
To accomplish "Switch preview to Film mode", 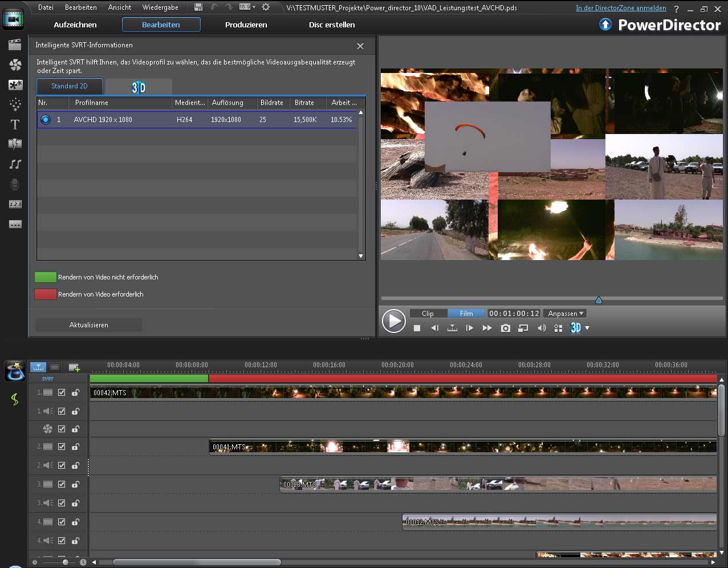I will (466, 314).
